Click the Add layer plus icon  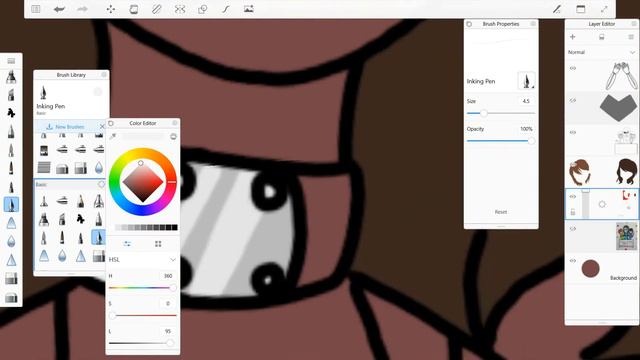(573, 37)
